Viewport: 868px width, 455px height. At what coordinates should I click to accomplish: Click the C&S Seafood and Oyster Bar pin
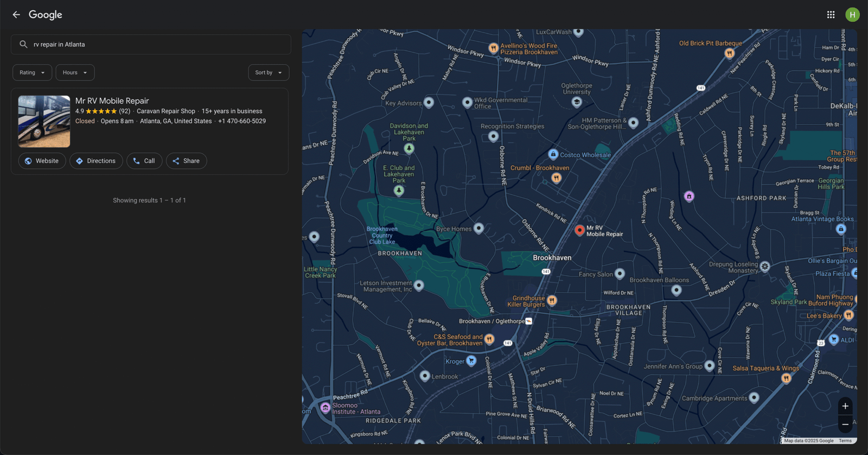(x=489, y=339)
